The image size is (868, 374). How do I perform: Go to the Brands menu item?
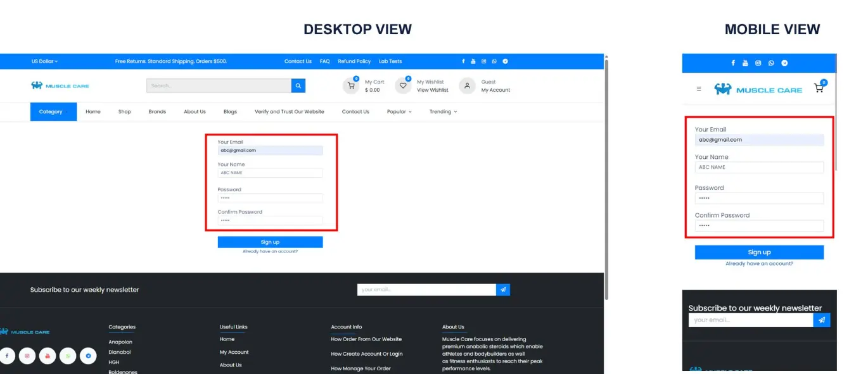click(157, 112)
